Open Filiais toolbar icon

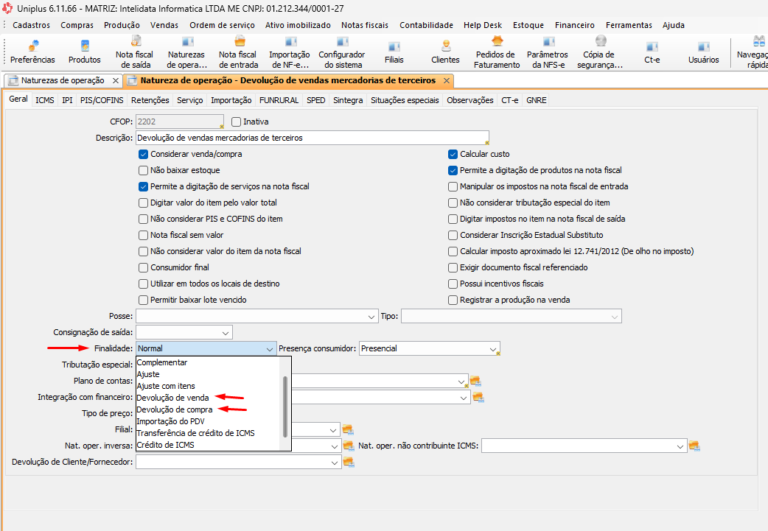(x=394, y=52)
